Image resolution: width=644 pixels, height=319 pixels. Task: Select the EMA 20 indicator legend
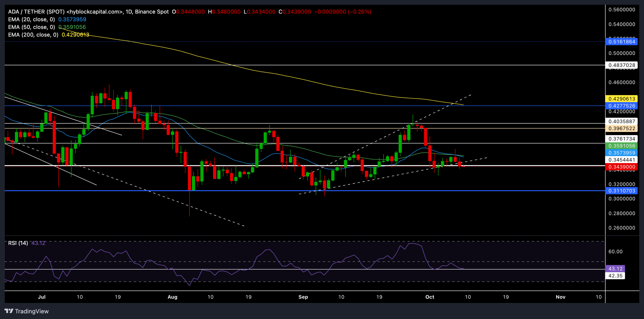pos(31,19)
